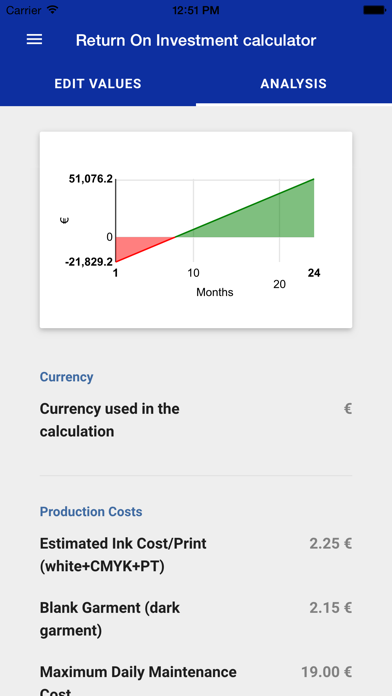Viewport: 392px width, 696px height.
Task: Open the hamburger navigation menu
Action: coord(34,40)
